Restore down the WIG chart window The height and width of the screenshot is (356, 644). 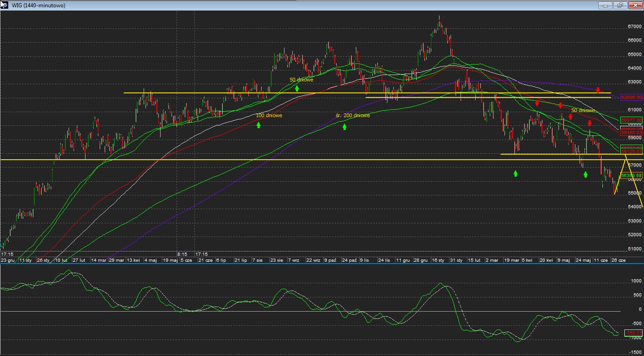(x=620, y=5)
